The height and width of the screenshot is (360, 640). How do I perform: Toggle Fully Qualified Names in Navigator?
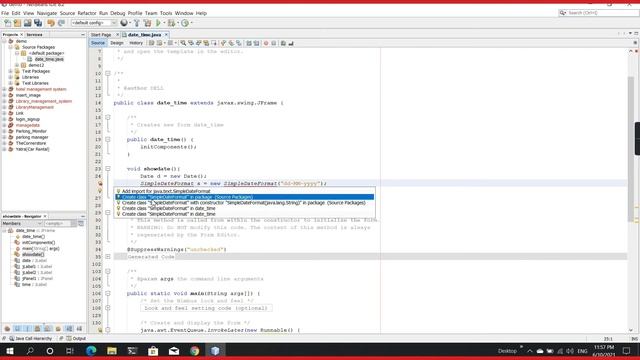tap(58, 329)
